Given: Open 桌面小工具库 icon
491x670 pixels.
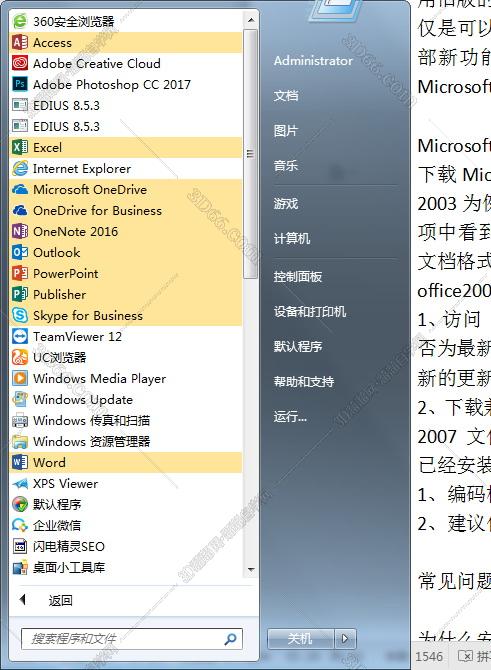Looking at the screenshot, I should tap(20, 567).
